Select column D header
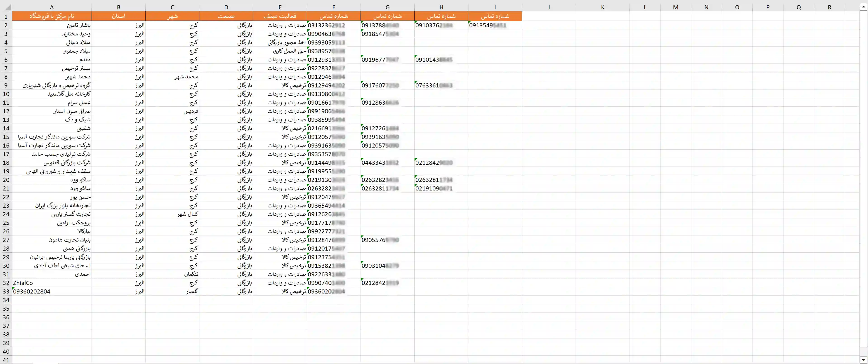 226,7
